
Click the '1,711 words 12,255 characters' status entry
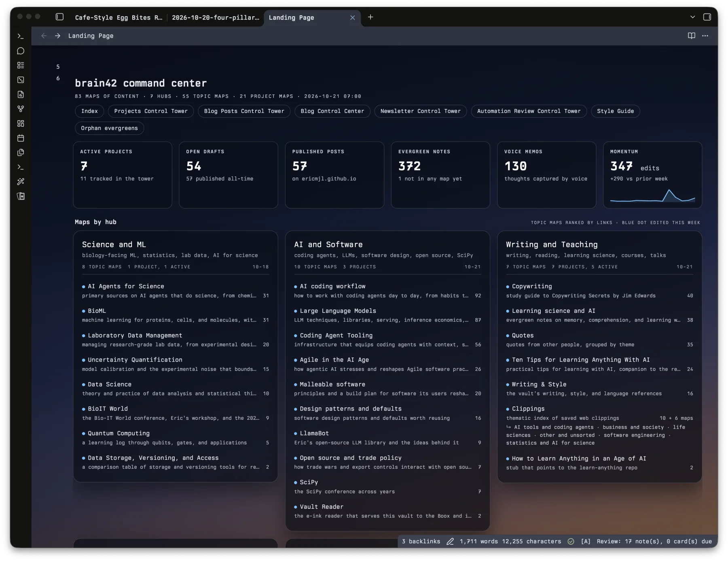pos(510,542)
